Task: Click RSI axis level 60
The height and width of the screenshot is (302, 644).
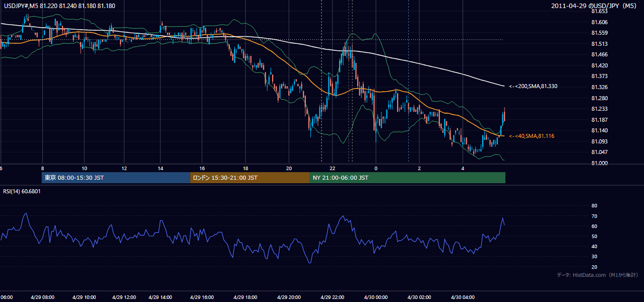Action: 594,226
